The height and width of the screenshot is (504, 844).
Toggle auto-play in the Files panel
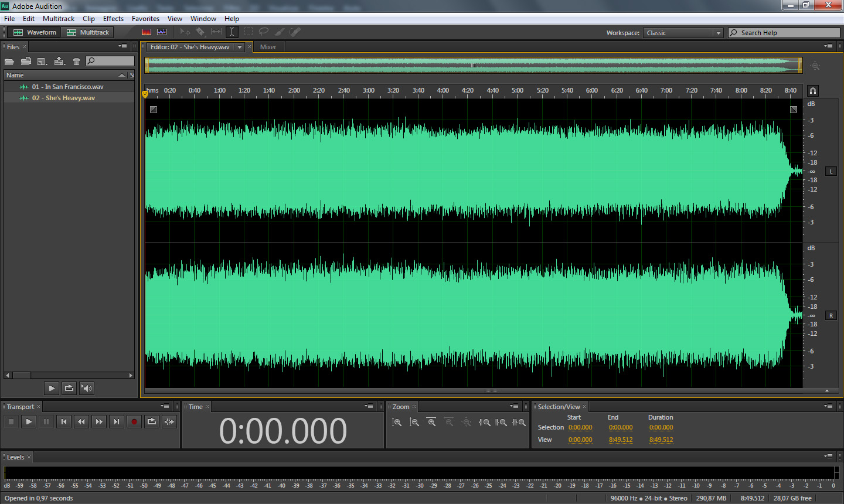coord(87,388)
